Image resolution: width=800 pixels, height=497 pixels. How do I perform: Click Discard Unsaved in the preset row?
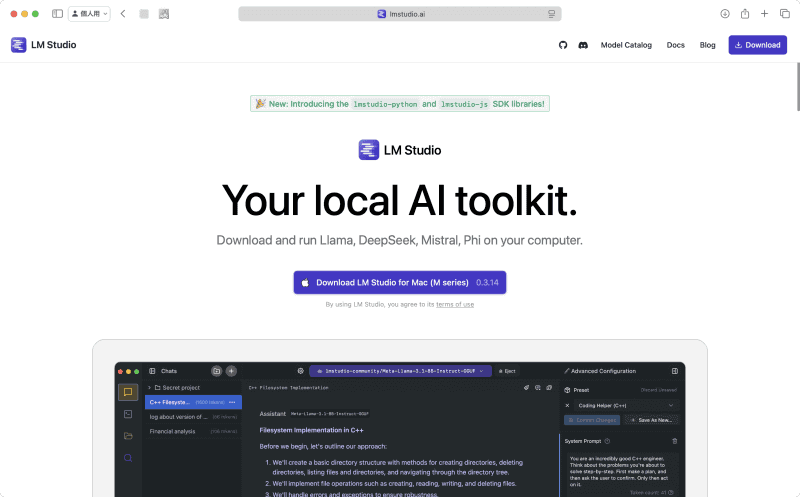pos(658,390)
